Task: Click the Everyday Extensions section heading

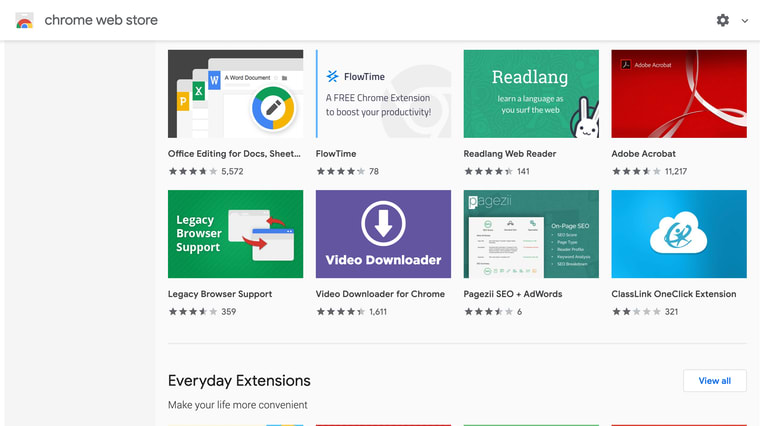Action: point(239,381)
